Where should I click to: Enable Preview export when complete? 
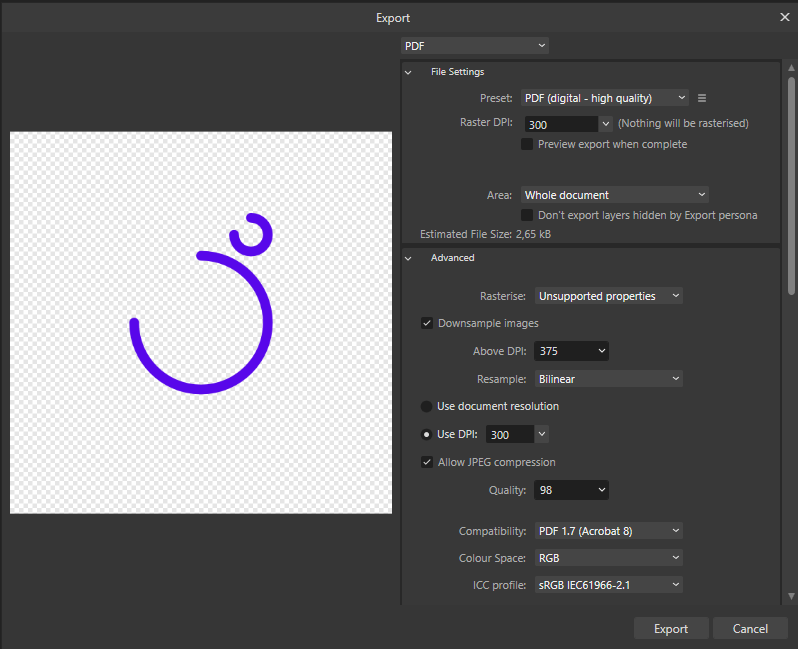click(527, 144)
